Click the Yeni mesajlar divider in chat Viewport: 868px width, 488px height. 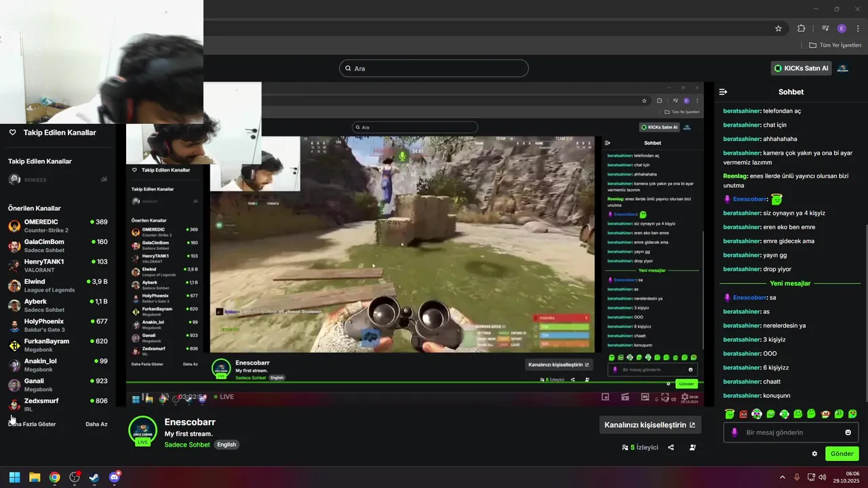pyautogui.click(x=790, y=283)
